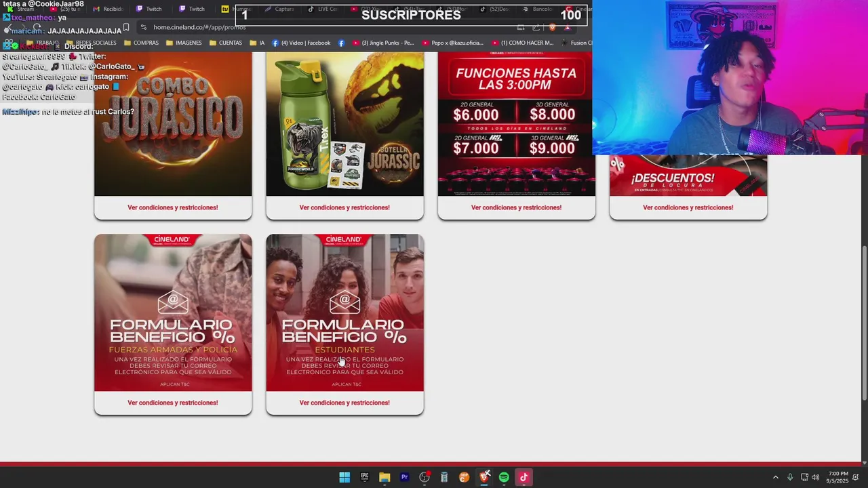Switch to the Captura tab
Screen dimensions: 868x488
click(x=279, y=9)
